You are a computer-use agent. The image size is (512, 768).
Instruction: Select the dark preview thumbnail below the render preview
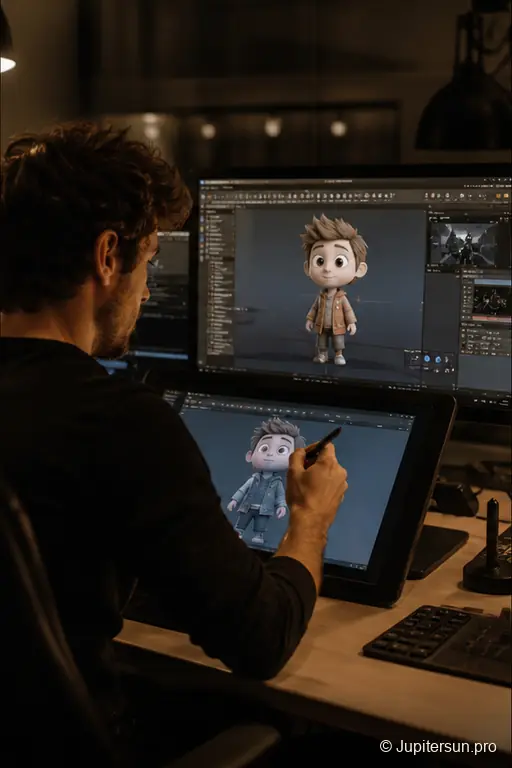491,299
